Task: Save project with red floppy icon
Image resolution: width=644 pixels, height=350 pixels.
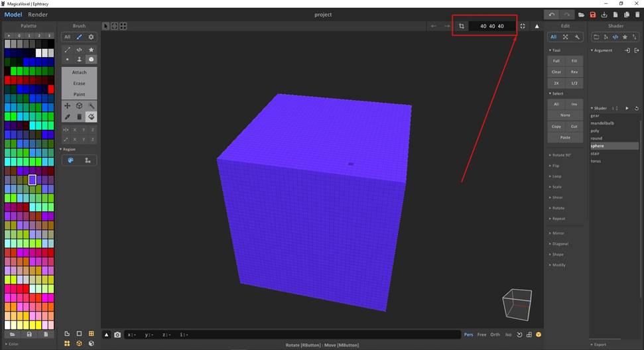Action: tap(593, 15)
